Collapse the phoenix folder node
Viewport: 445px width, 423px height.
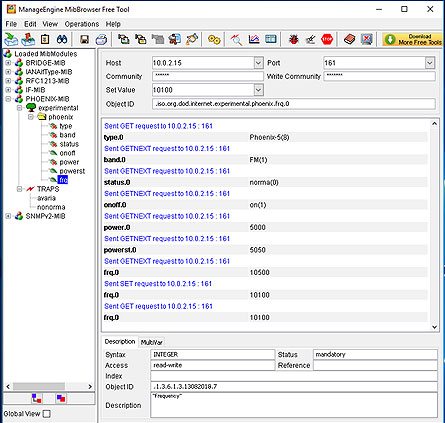(x=31, y=117)
